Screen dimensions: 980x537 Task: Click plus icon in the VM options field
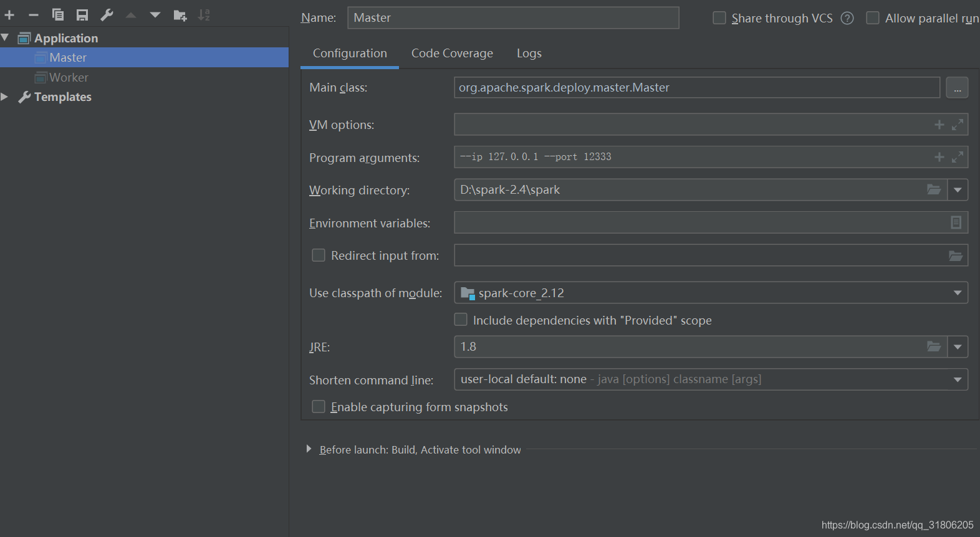[939, 125]
